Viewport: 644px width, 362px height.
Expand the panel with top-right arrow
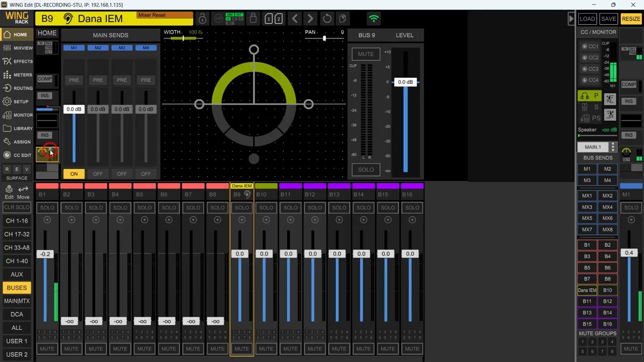(571, 19)
